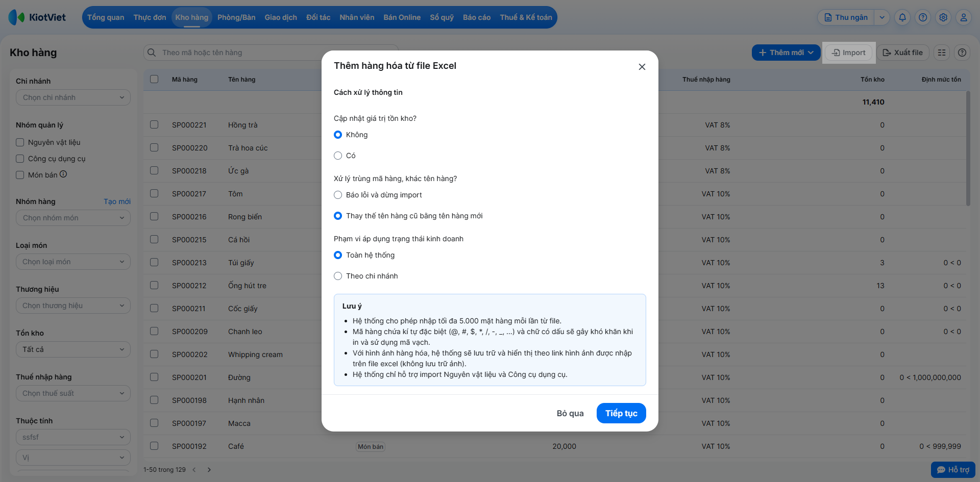Viewport: 980px width, 482px height.
Task: Open the column display options icon
Action: (942, 53)
